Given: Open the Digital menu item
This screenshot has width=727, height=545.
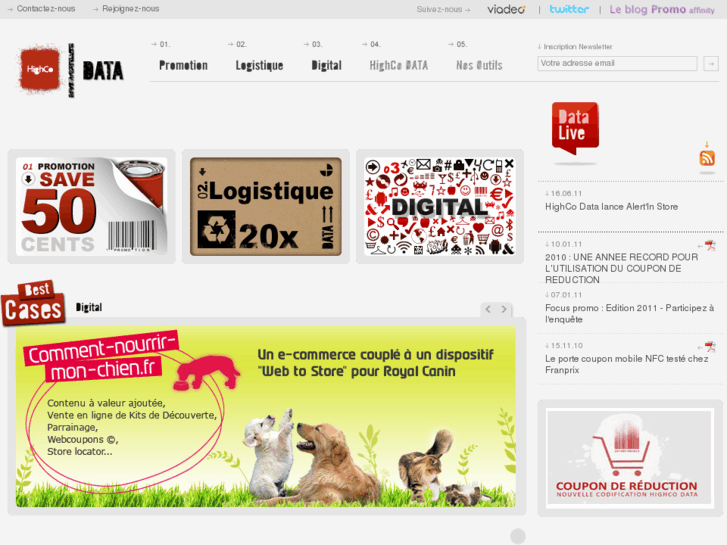Looking at the screenshot, I should tap(326, 65).
